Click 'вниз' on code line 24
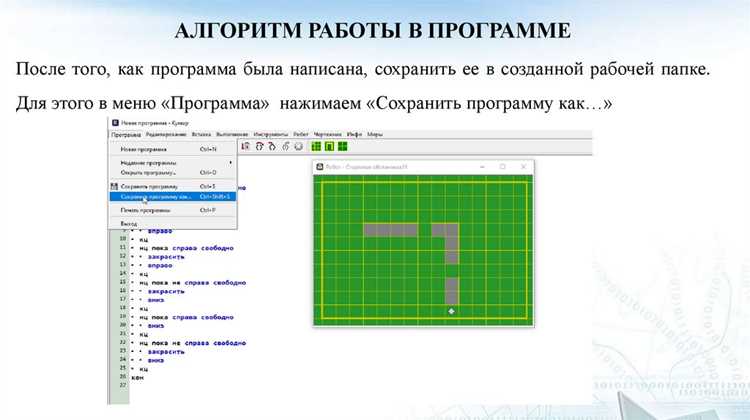Screen dimensions: 750x420 pyautogui.click(x=155, y=360)
